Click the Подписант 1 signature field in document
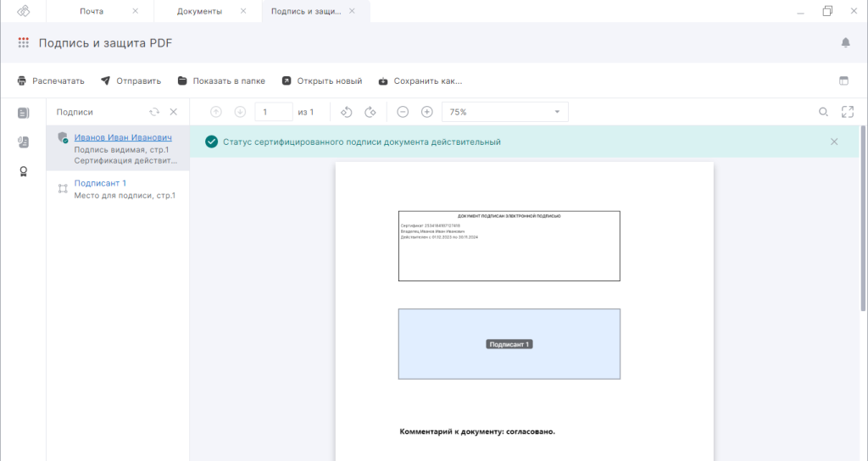The image size is (868, 461). coord(509,344)
